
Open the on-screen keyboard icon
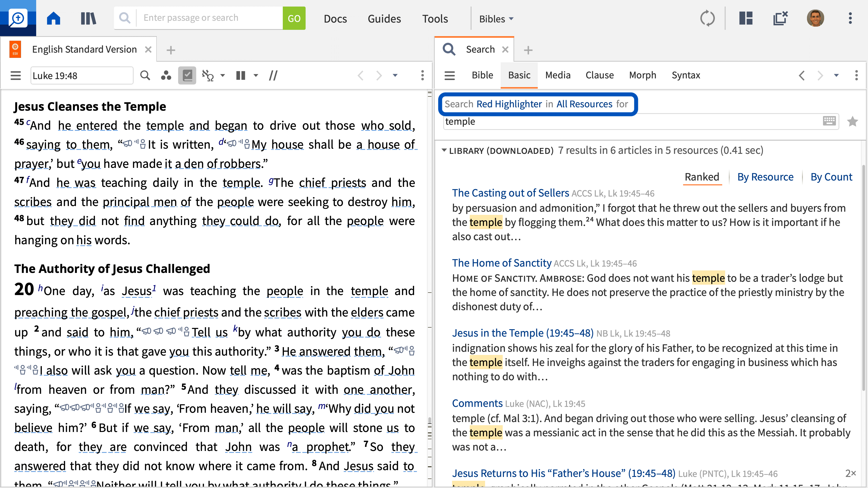(829, 121)
